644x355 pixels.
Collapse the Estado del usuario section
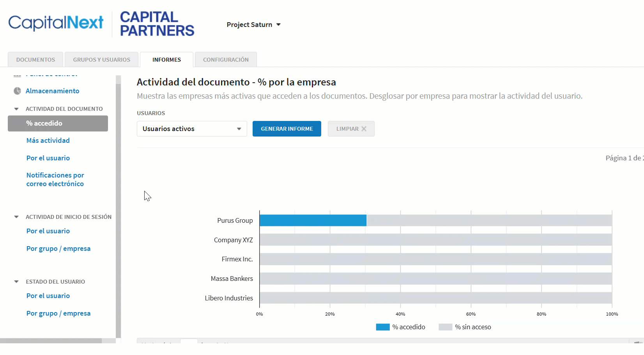[16, 282]
